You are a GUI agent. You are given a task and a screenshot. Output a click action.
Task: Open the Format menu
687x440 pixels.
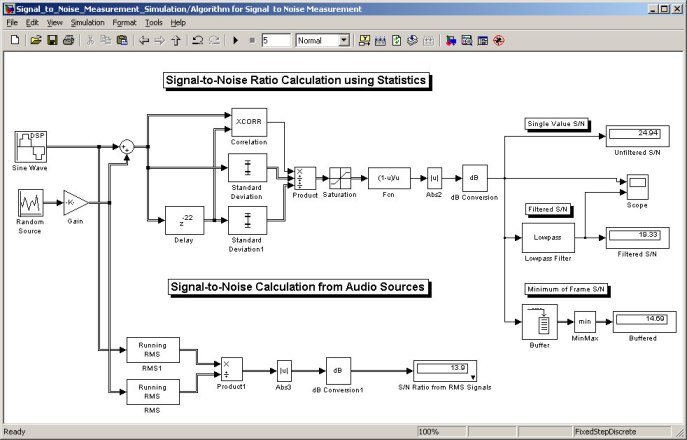124,22
